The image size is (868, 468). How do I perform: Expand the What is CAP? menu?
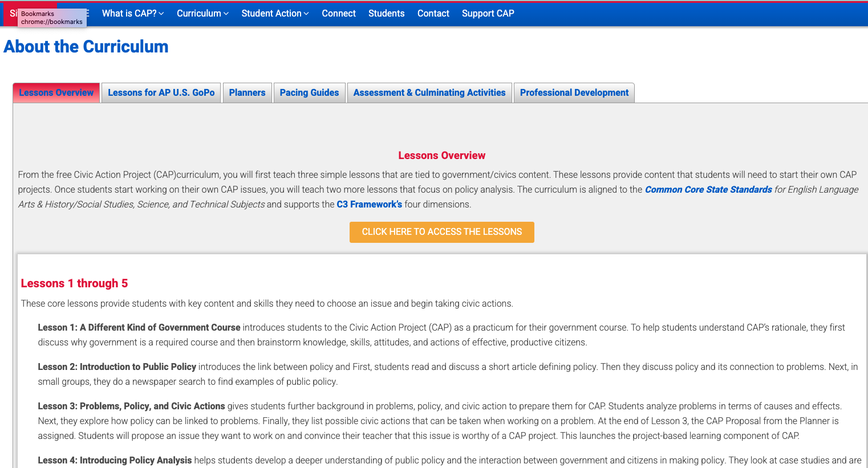(132, 13)
